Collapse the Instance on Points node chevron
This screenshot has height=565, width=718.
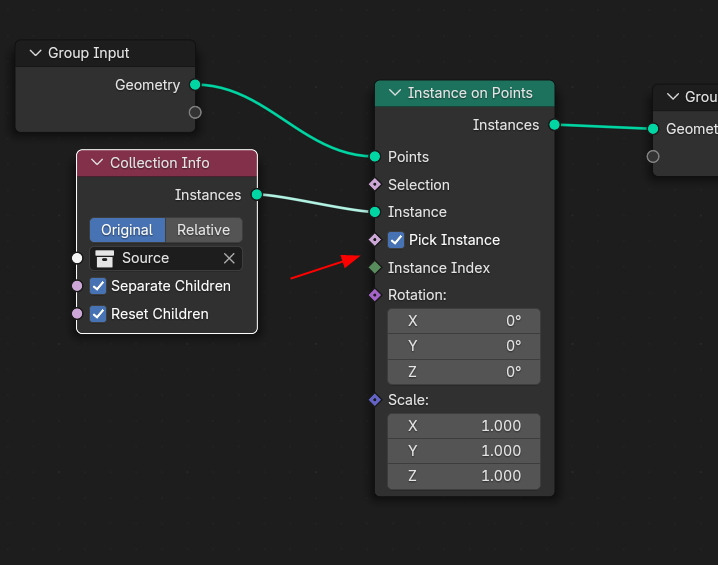(395, 93)
